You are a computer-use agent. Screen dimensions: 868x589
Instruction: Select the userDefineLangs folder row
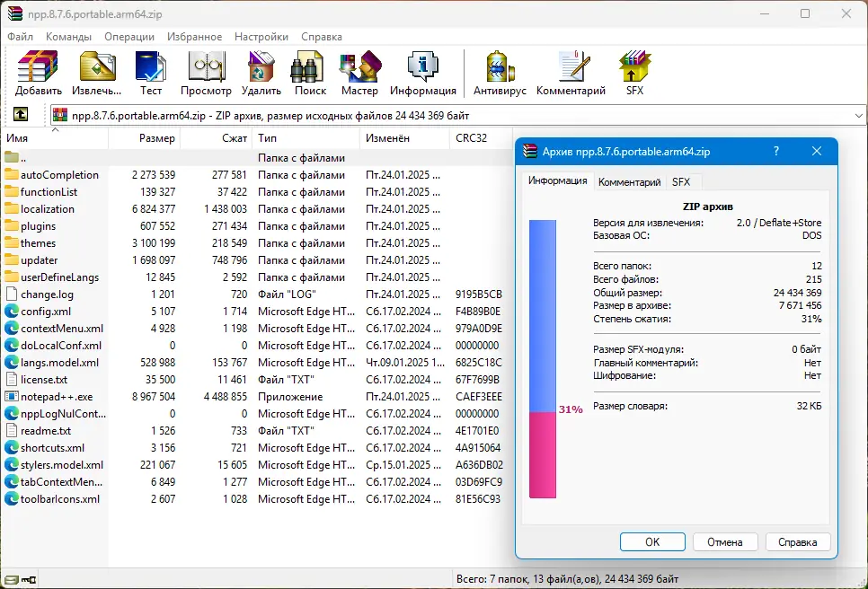coord(256,277)
